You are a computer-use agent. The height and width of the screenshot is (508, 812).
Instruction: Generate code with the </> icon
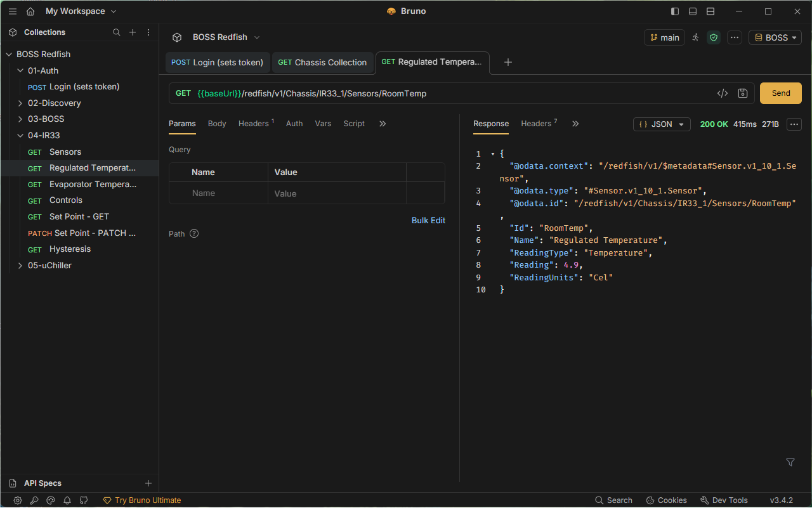[723, 93]
